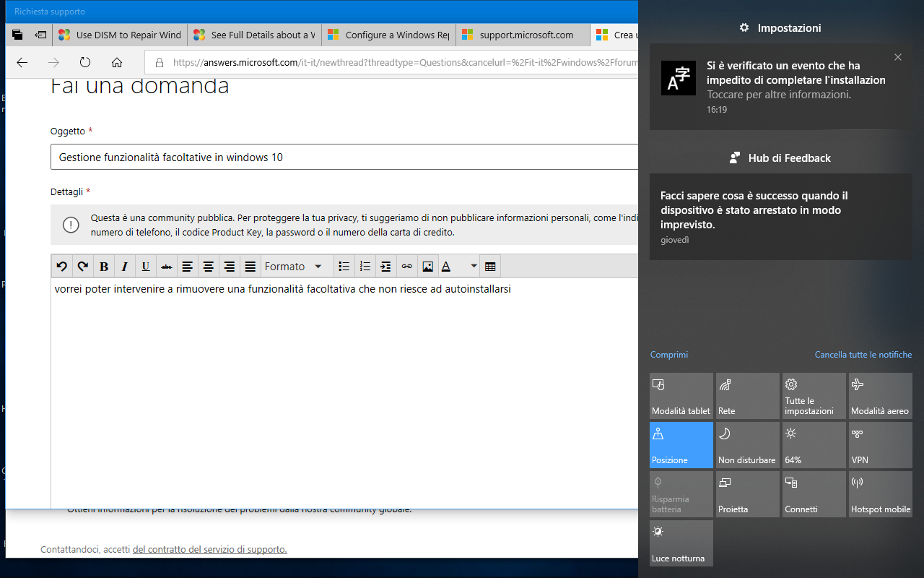This screenshot has height=578, width=924.
Task: Toggle Hotspot mobile tile
Action: (881, 494)
